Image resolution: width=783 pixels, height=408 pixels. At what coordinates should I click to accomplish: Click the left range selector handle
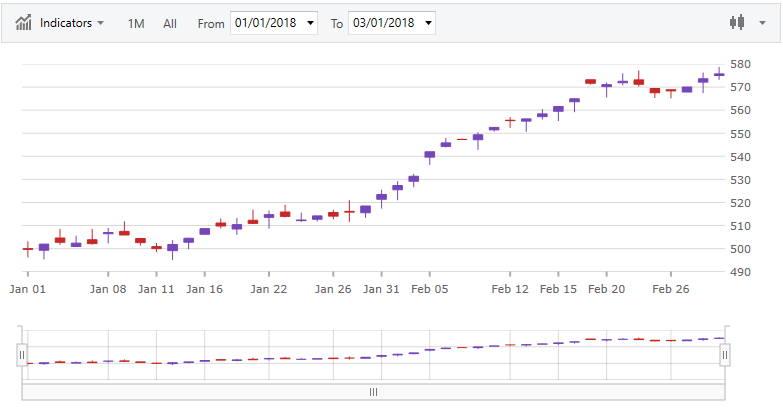(x=22, y=354)
